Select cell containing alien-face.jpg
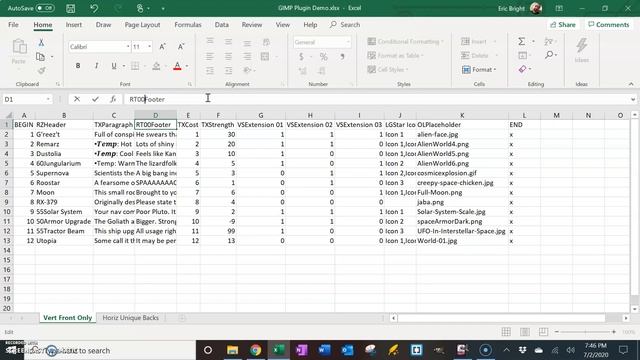 [x=462, y=134]
